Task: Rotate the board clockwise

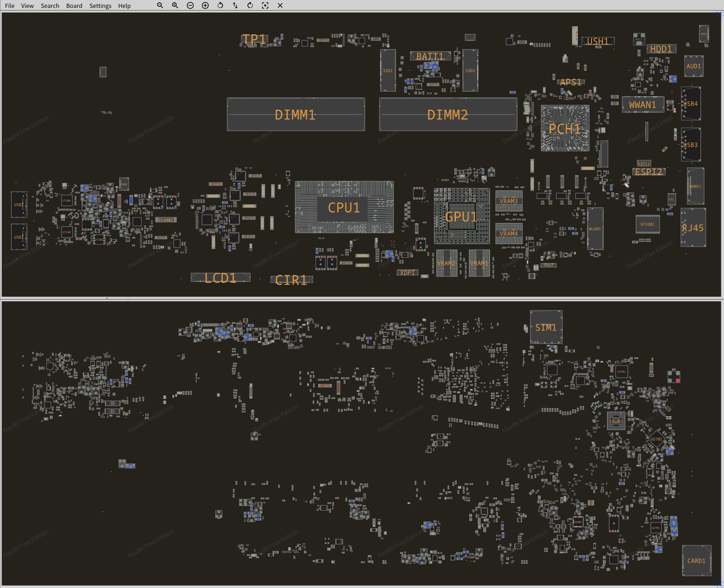Action: [x=250, y=5]
